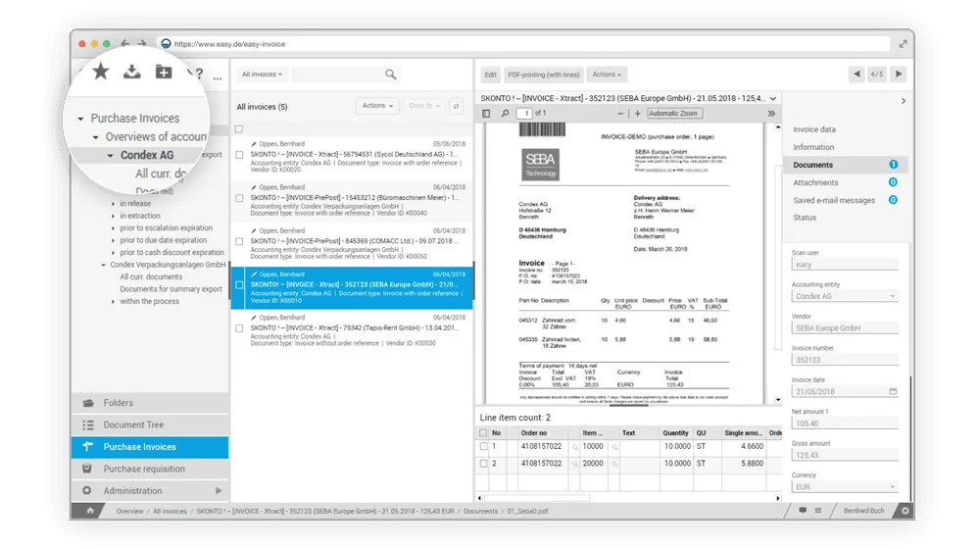The height and width of the screenshot is (549, 980).
Task: Click the download tray icon
Action: 132,72
